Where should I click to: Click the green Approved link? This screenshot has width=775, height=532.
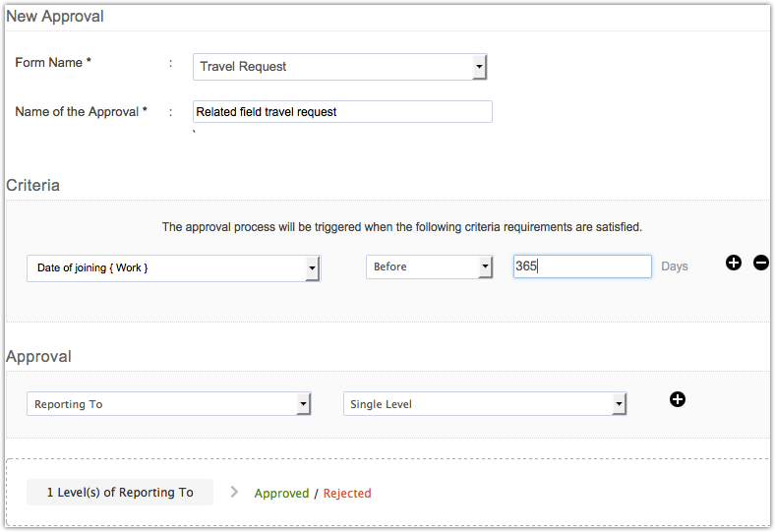pos(281,493)
